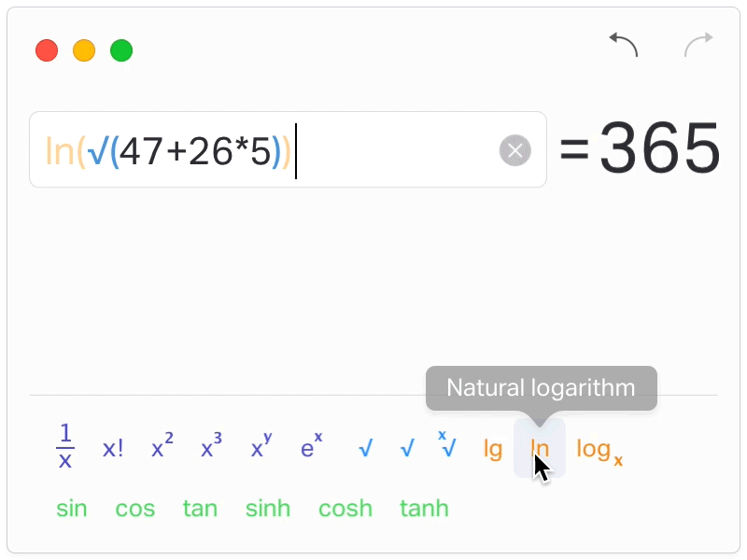Select the sinh hyperbolic sine function

point(268,509)
